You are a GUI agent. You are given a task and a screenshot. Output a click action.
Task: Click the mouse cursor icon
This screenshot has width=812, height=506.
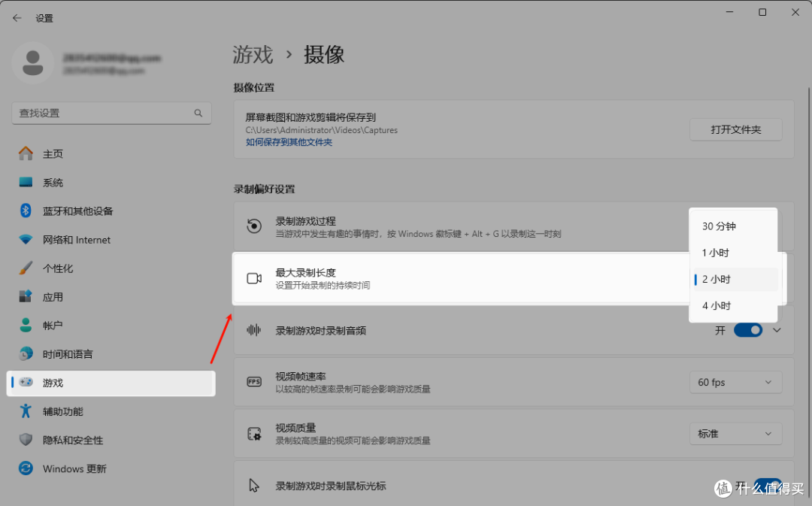(254, 485)
